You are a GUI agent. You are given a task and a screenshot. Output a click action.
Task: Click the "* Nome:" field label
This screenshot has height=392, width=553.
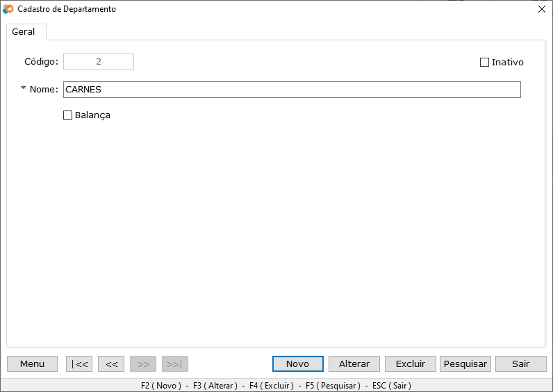tap(40, 90)
